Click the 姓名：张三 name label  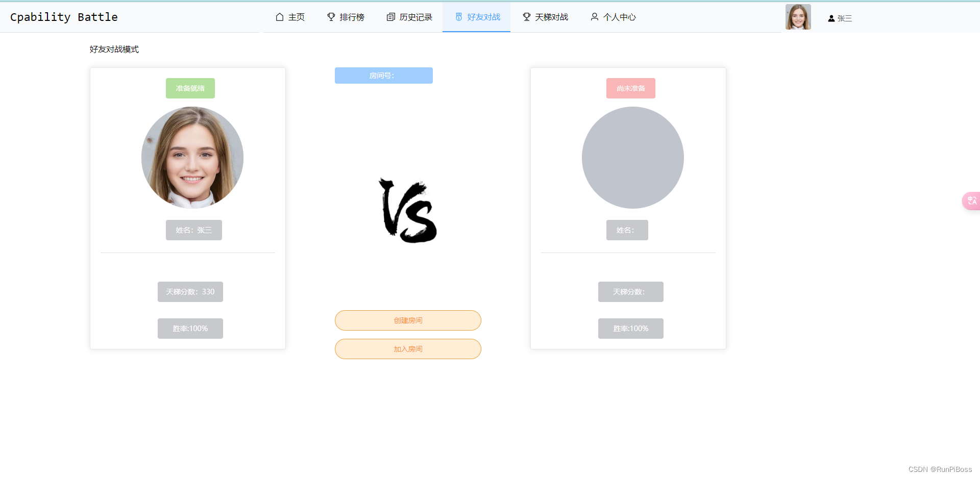194,230
